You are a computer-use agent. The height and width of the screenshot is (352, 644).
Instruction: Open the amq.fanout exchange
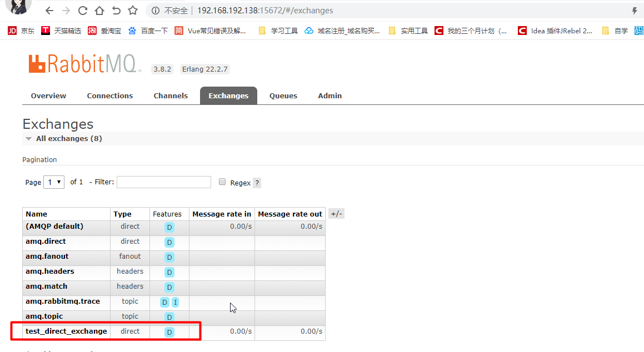pyautogui.click(x=47, y=257)
